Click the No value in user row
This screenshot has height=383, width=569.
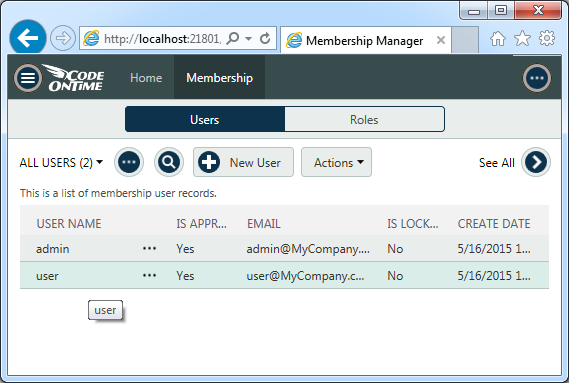[395, 276]
